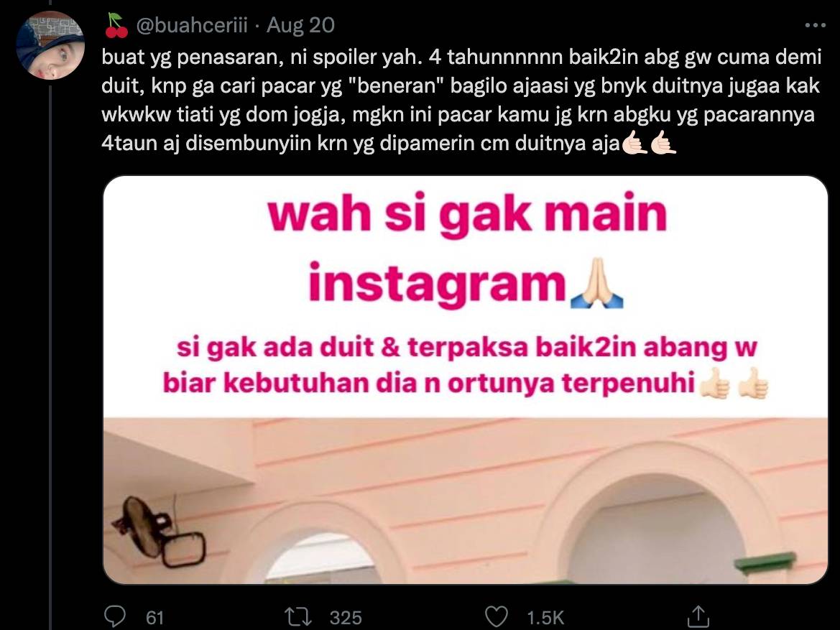Screen dimensions: 840x630
Task: Click the 'wah si gak main instagram' heading
Action: click(466, 249)
